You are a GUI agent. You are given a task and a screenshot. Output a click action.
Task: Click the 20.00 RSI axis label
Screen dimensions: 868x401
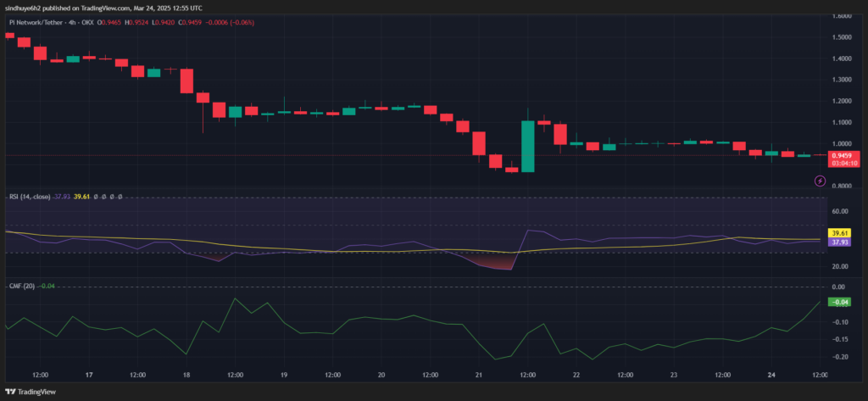839,266
